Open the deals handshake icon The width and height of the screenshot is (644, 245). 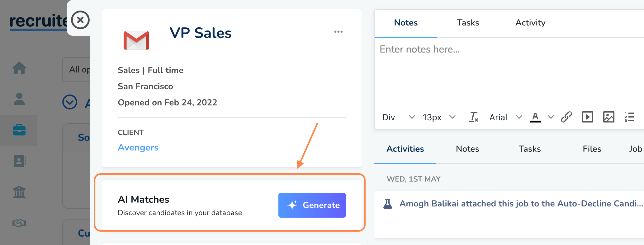tap(19, 223)
